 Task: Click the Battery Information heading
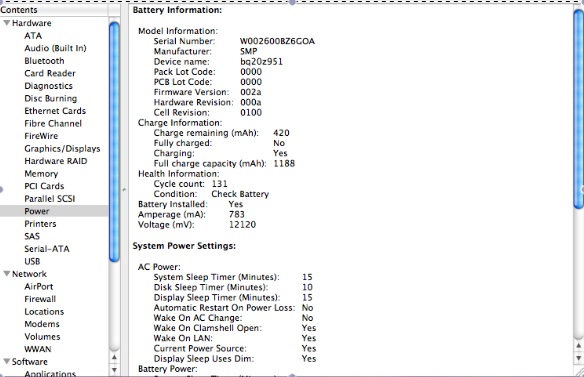(x=177, y=10)
